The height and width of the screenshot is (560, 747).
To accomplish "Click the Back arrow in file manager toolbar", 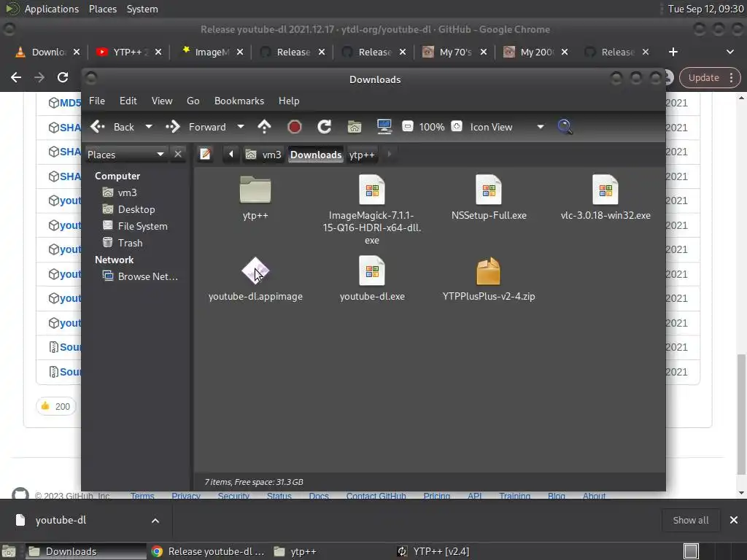I will (x=98, y=127).
